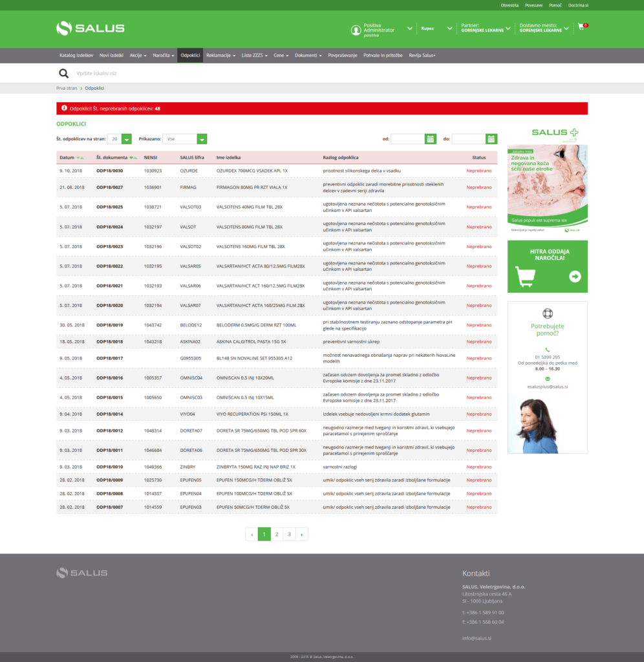Click the search input field
Screen dimensions: 644x662
[321, 74]
